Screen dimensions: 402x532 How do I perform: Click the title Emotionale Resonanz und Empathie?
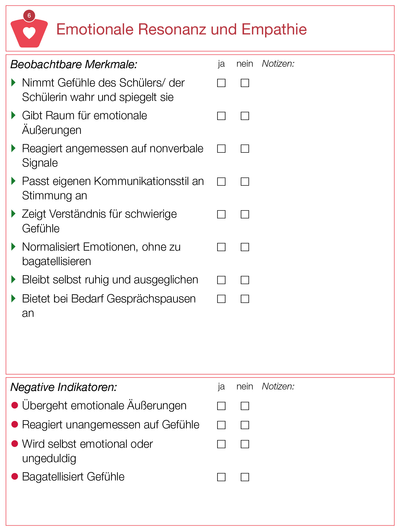tap(182, 29)
